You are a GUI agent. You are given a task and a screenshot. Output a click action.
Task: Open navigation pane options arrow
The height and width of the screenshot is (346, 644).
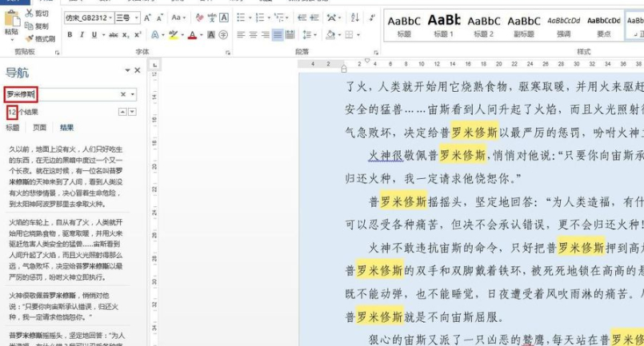point(127,70)
